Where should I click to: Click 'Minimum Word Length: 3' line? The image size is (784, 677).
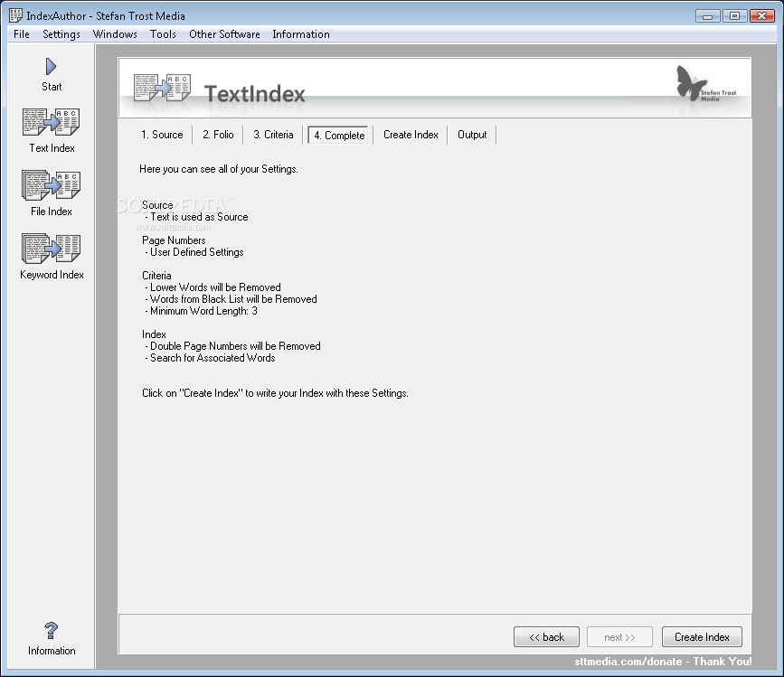[x=201, y=311]
